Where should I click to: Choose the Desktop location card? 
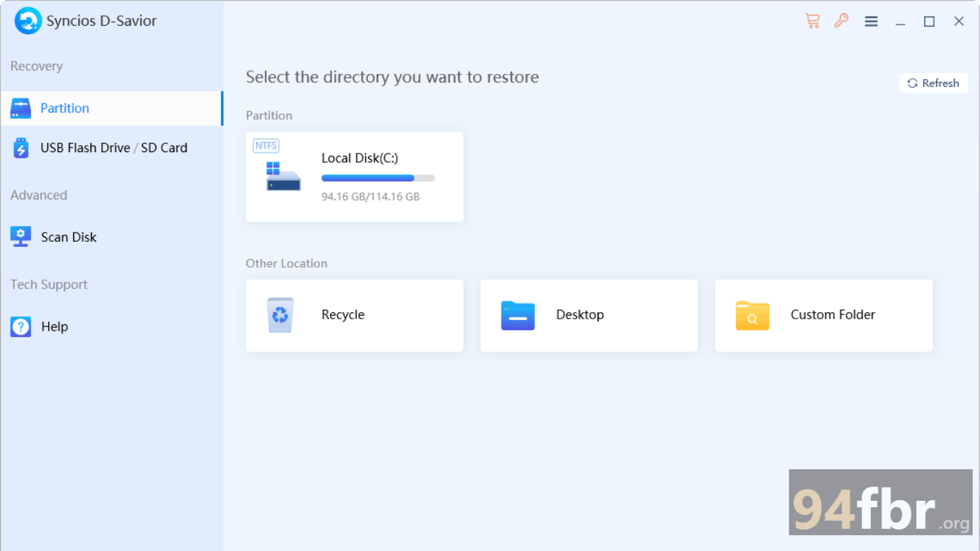coord(589,316)
